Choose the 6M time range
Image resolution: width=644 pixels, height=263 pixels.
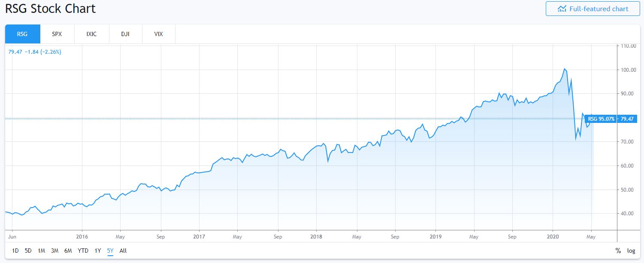(68, 251)
